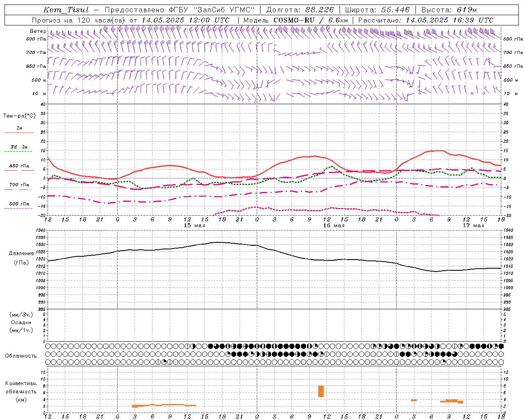Click the tall orange convective bar on 16 мая

pyautogui.click(x=321, y=391)
